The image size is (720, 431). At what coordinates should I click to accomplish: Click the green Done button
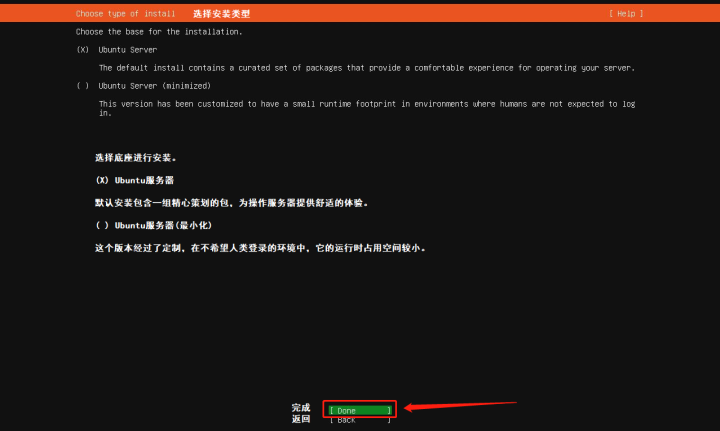[x=360, y=410]
